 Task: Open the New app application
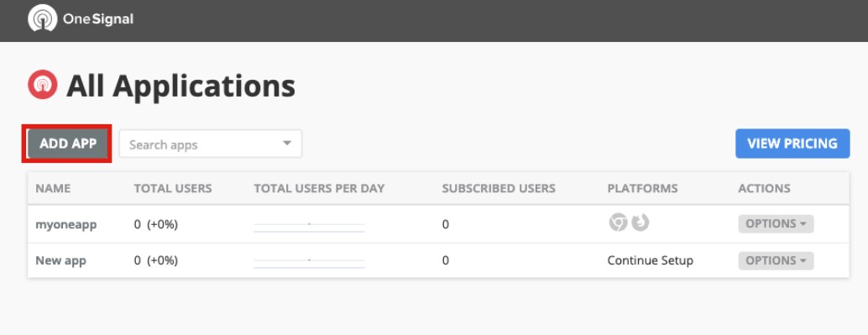pyautogui.click(x=61, y=260)
